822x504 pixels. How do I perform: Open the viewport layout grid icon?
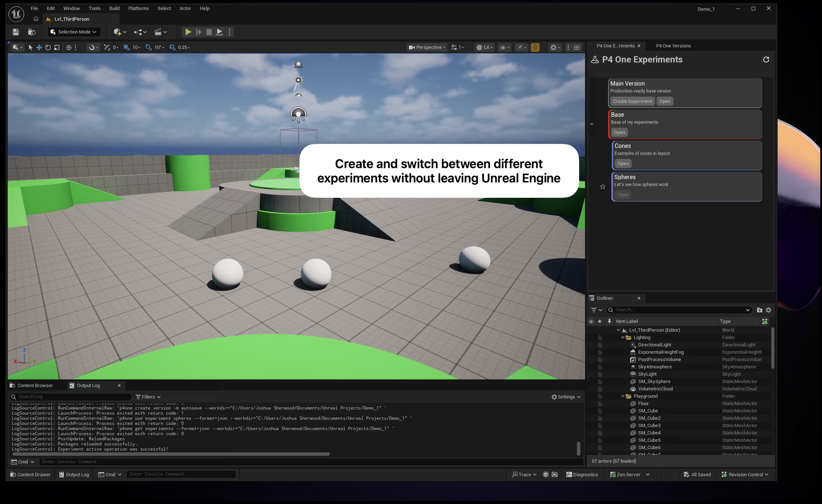(x=577, y=47)
